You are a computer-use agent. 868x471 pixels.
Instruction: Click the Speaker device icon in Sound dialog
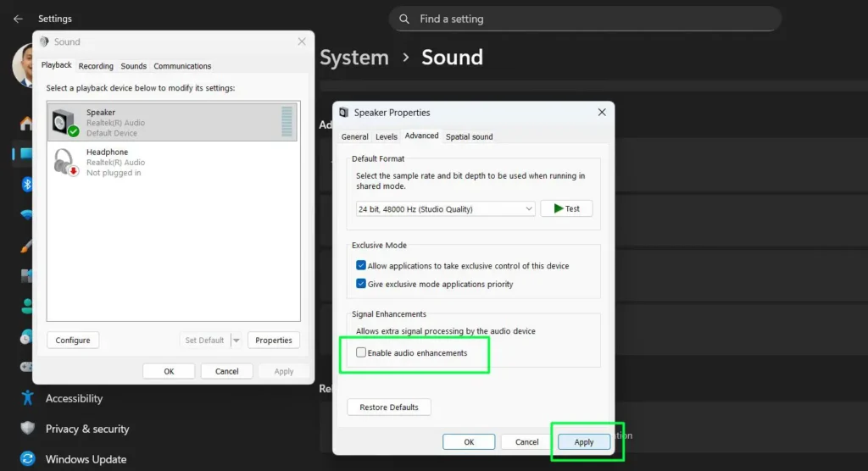pos(65,122)
